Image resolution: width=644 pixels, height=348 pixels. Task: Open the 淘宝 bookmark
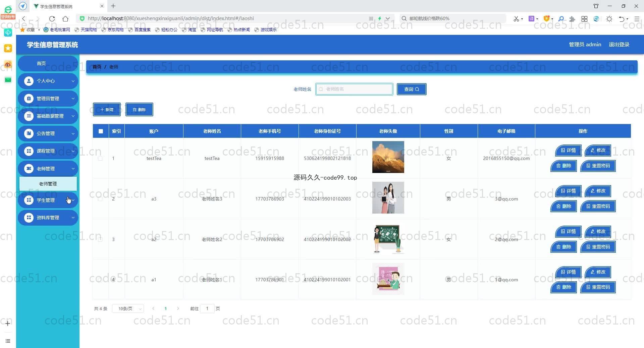click(189, 30)
